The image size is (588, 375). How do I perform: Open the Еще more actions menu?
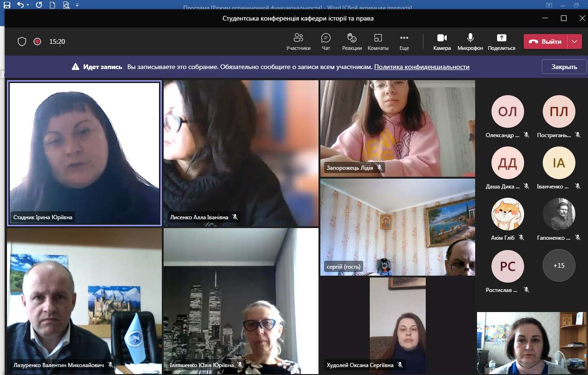coord(404,42)
